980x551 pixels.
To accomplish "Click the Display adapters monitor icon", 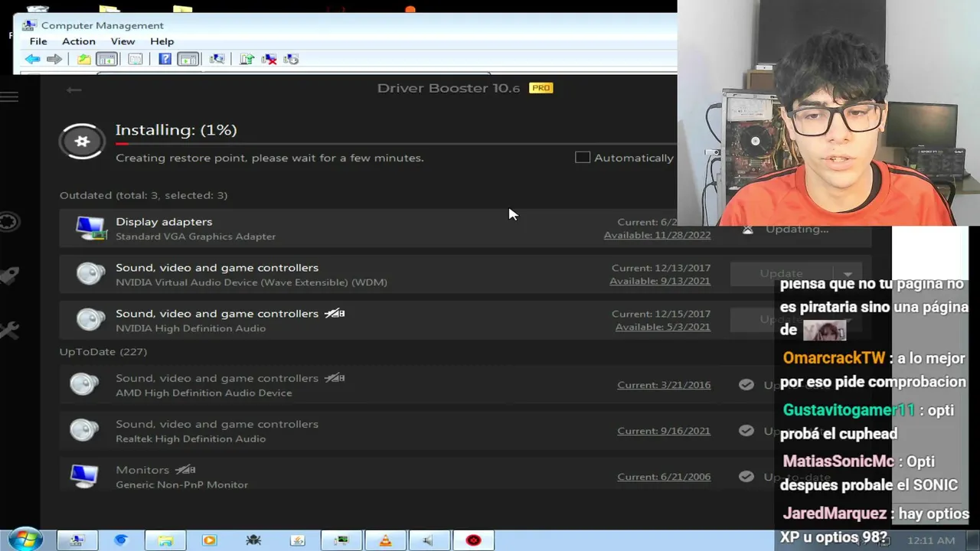I will (91, 228).
